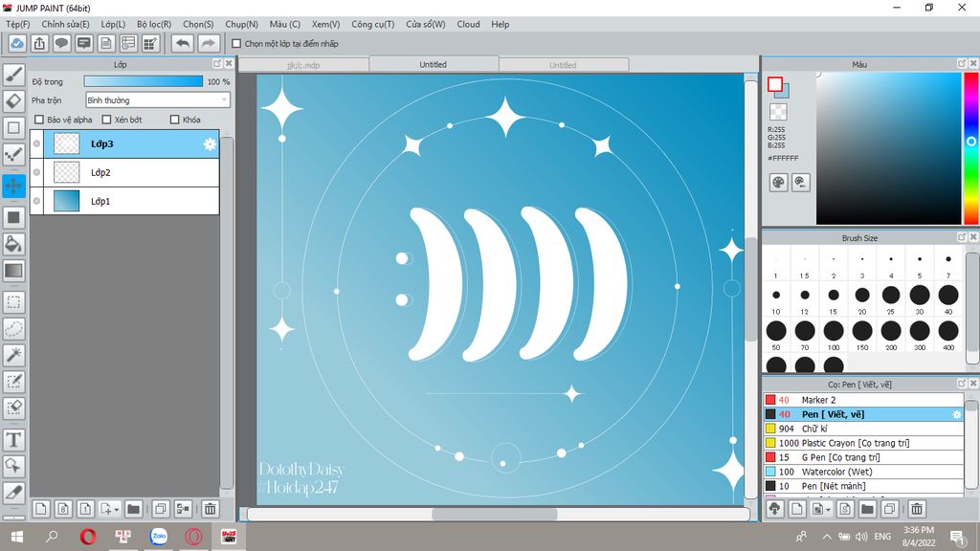This screenshot has height=551, width=980.
Task: Select the Gradient tool
Action: 13,271
